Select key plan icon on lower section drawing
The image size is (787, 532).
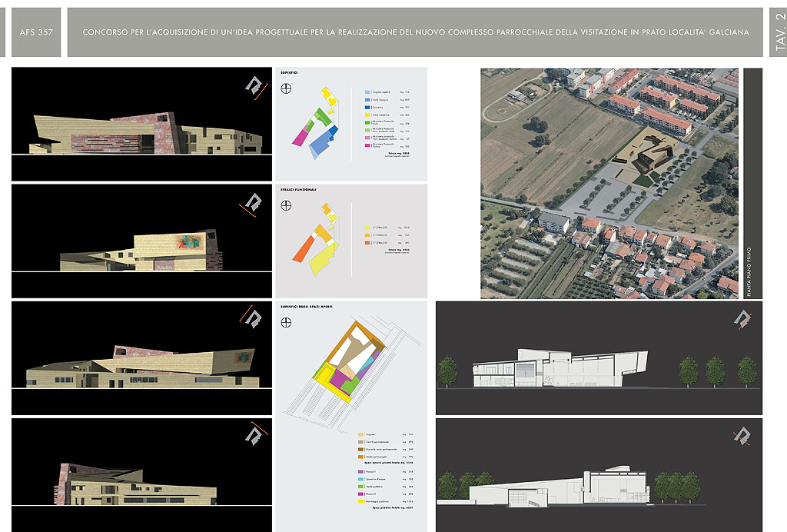(x=742, y=436)
